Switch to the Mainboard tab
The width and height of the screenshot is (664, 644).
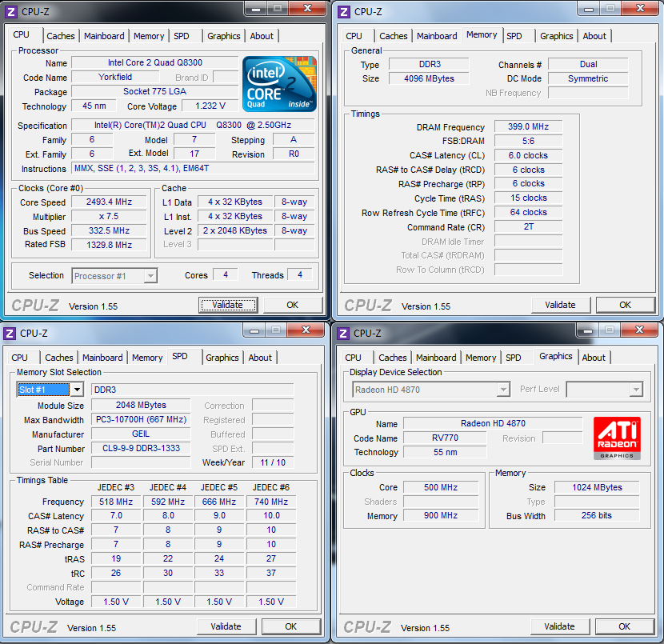(104, 36)
